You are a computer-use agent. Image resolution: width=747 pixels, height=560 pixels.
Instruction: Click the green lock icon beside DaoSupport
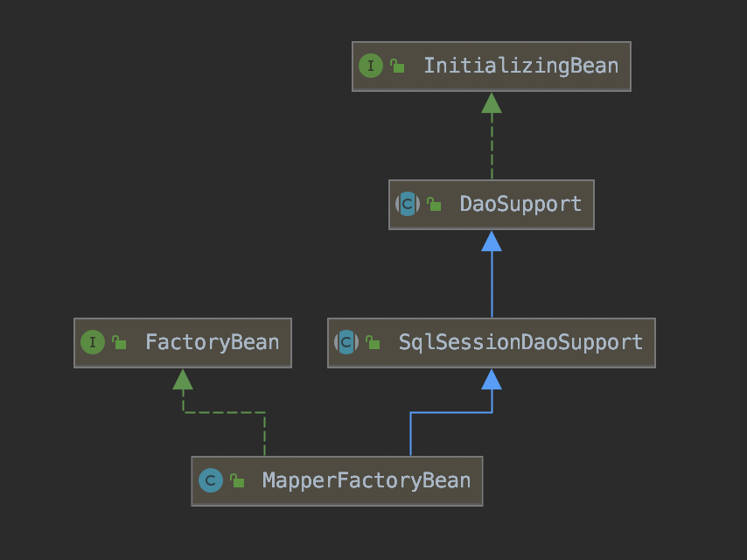point(434,205)
